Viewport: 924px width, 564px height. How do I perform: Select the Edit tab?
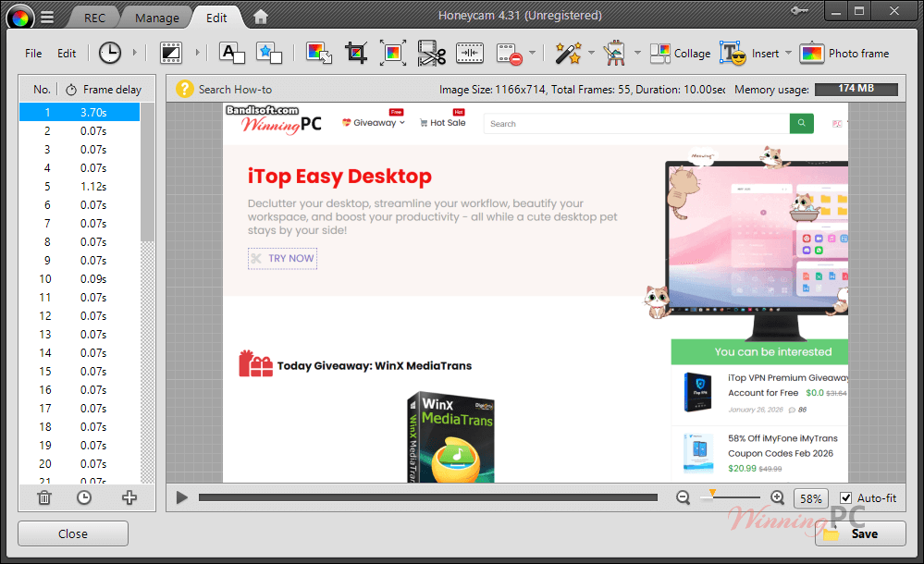216,18
